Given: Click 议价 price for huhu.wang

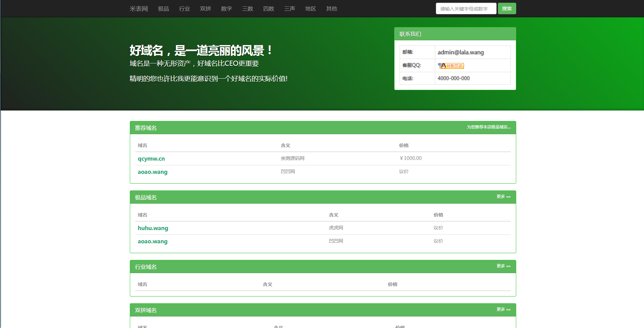Looking at the screenshot, I should click(438, 228).
